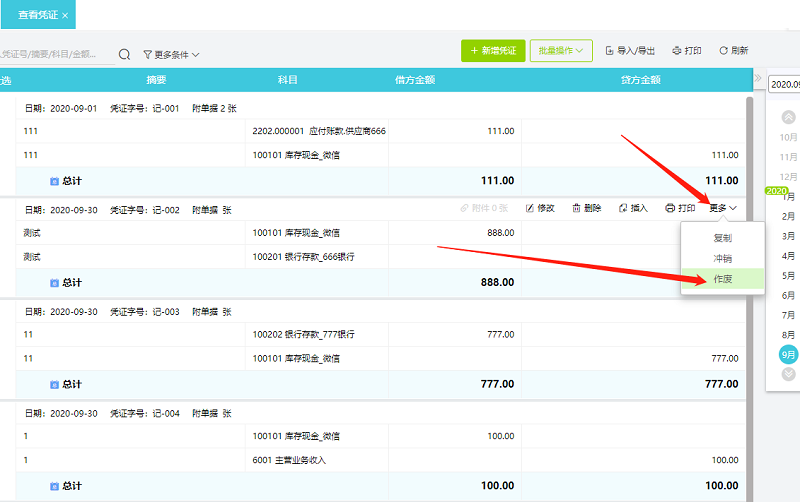Select 冲销 from the more menu
The image size is (800, 502).
(x=722, y=258)
